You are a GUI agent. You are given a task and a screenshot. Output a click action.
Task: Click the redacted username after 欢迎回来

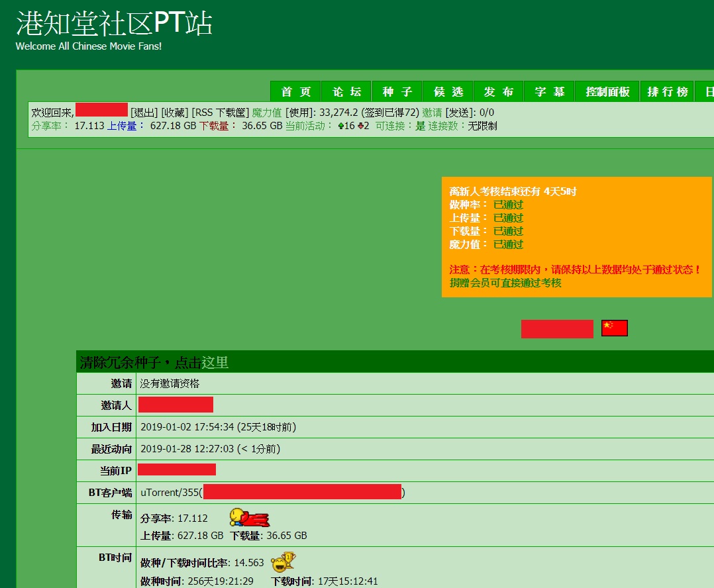tap(101, 110)
